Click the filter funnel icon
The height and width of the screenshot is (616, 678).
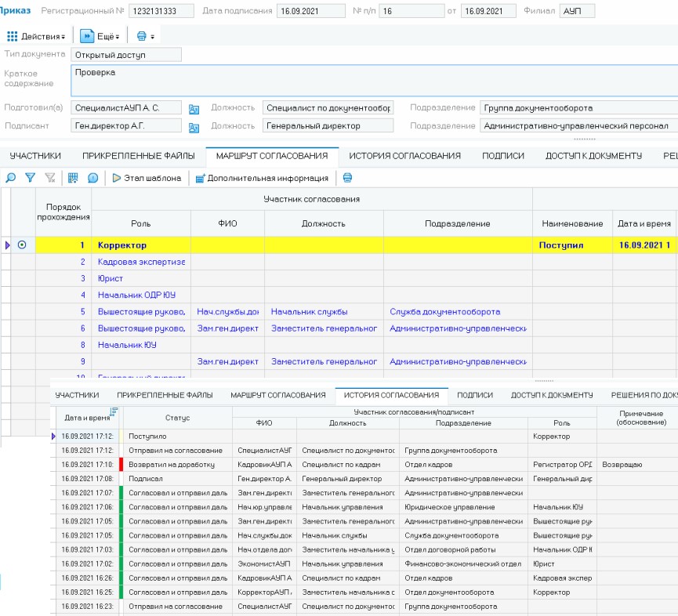click(x=30, y=178)
